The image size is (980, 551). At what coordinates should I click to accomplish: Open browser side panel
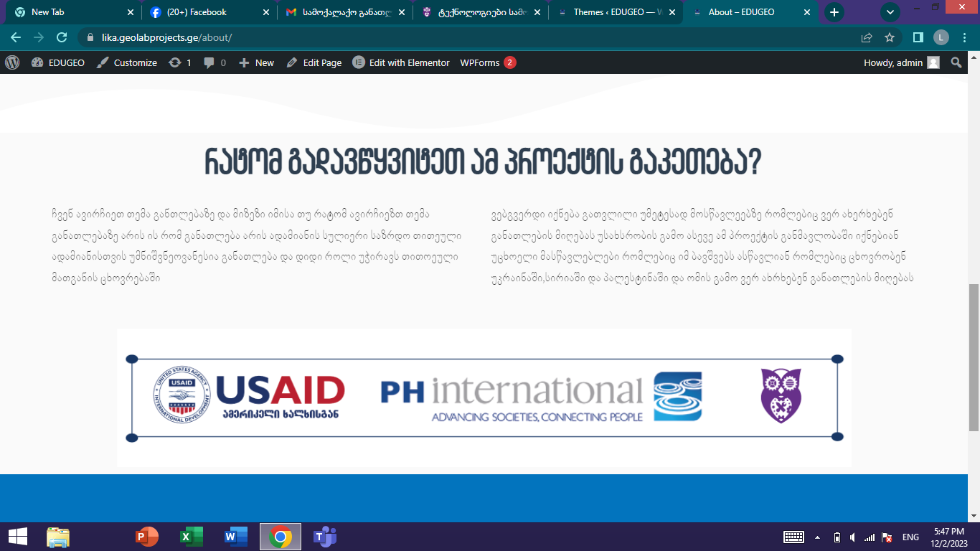(x=918, y=37)
